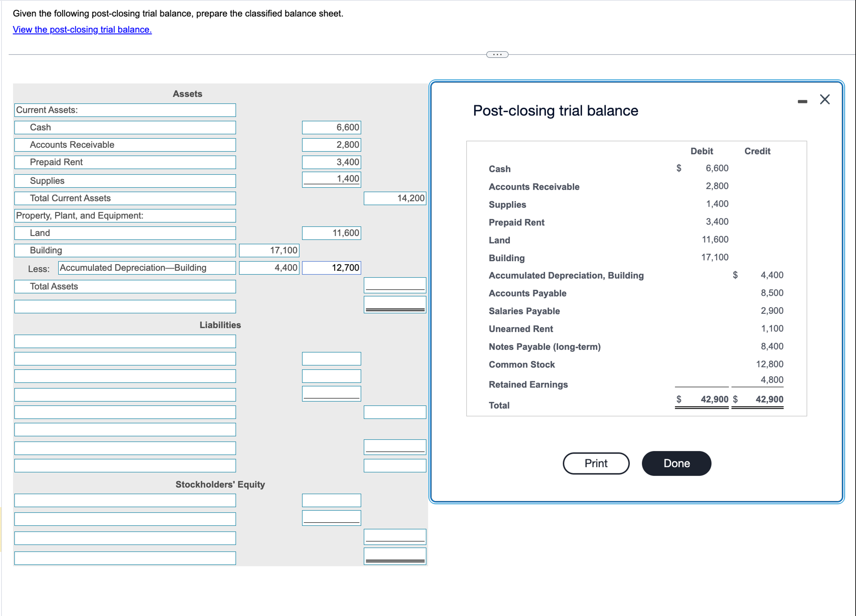
Task: Click the Credit column header
Action: [x=757, y=151]
